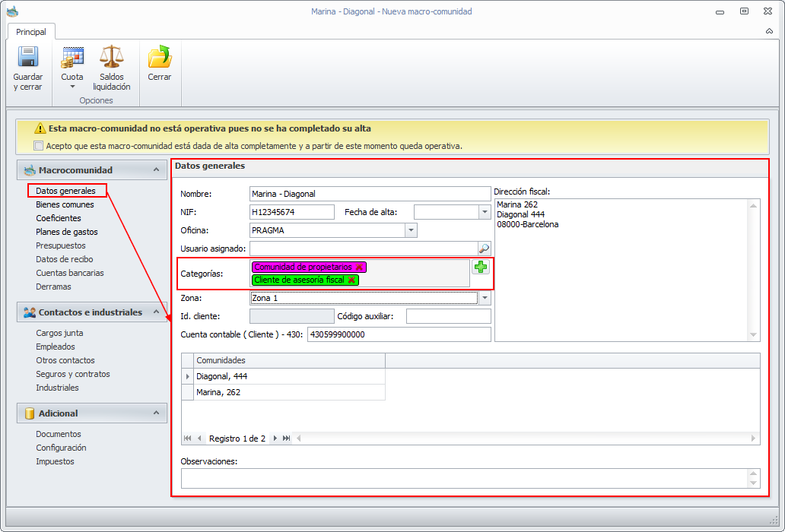Viewport: 785px width, 532px height.
Task: Open Datos generales in sidebar
Action: pyautogui.click(x=65, y=191)
